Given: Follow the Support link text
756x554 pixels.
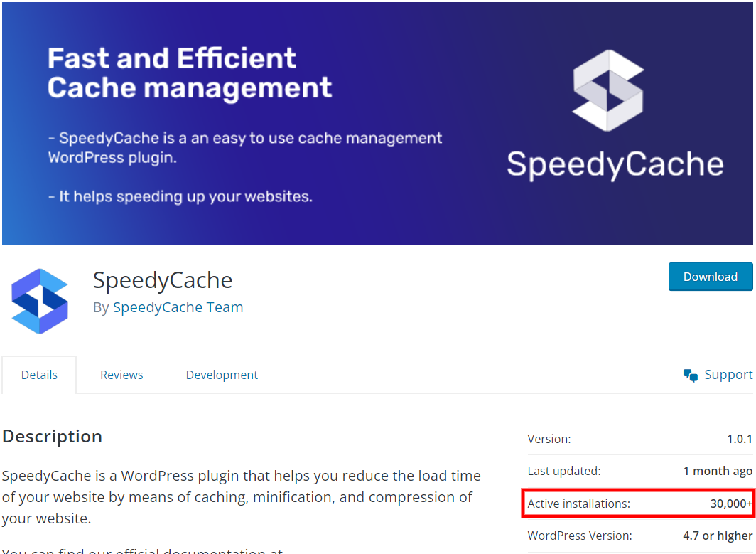Looking at the screenshot, I should (x=728, y=375).
